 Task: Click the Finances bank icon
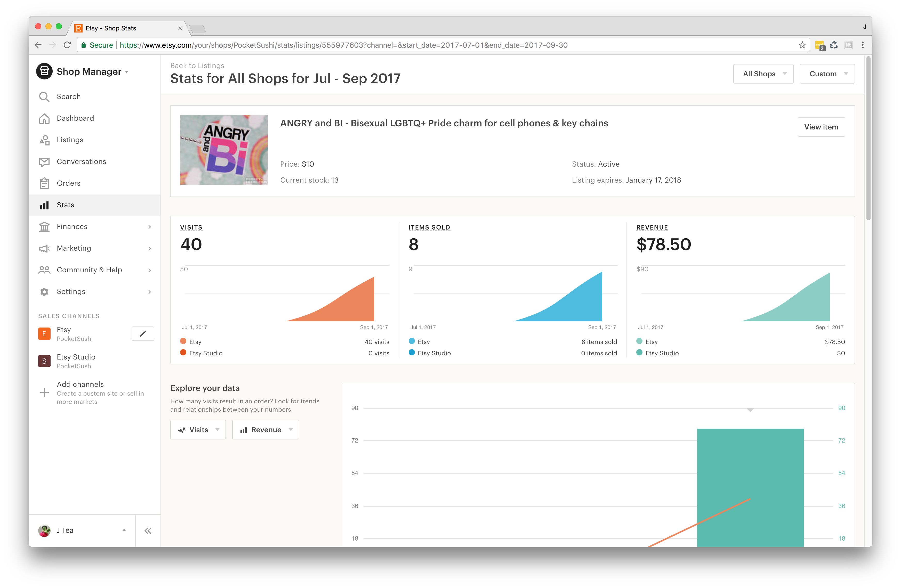tap(44, 227)
